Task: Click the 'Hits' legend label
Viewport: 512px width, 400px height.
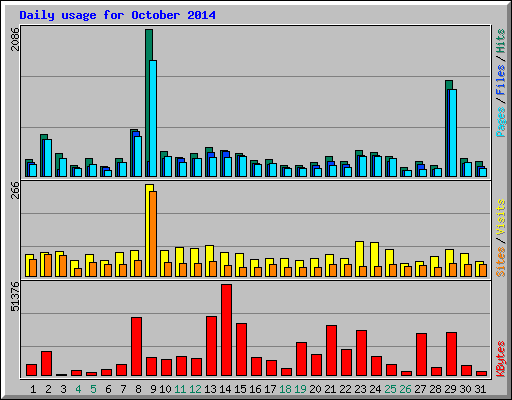Action: pos(501,41)
